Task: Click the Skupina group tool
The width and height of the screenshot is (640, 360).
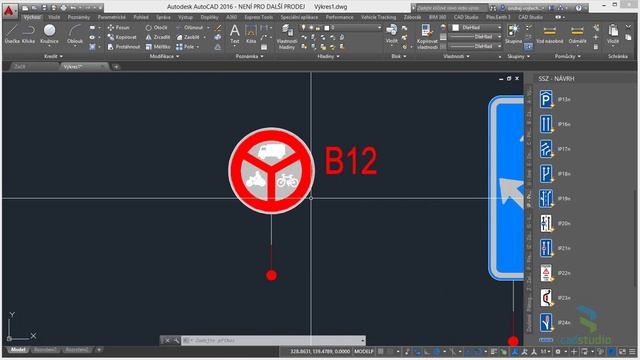Action: pyautogui.click(x=513, y=34)
